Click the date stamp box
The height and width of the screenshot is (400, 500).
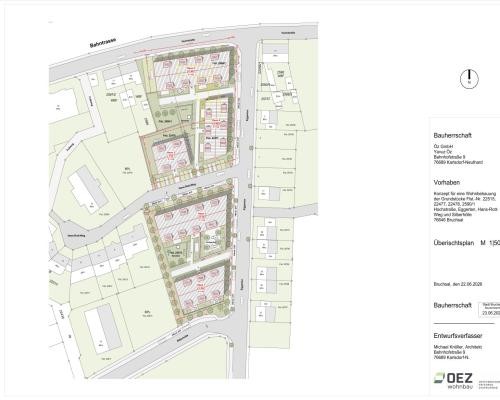pyautogui.click(x=489, y=310)
